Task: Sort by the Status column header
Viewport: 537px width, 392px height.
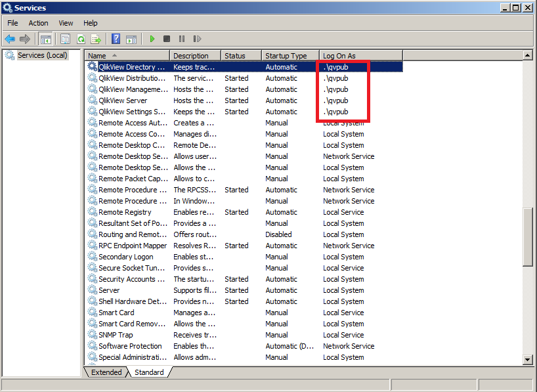Action: click(242, 56)
